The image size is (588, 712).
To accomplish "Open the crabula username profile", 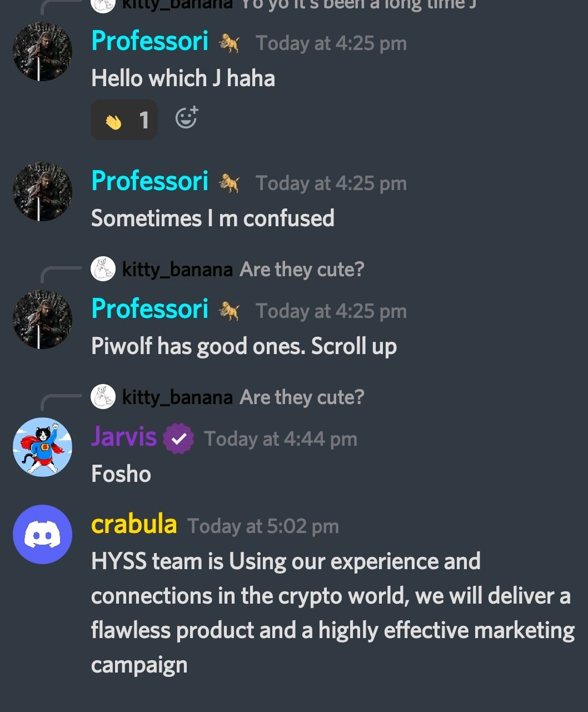I will (x=134, y=524).
